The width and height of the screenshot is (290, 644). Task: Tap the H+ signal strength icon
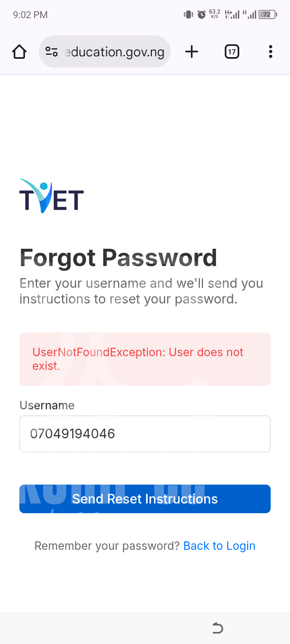click(x=232, y=15)
